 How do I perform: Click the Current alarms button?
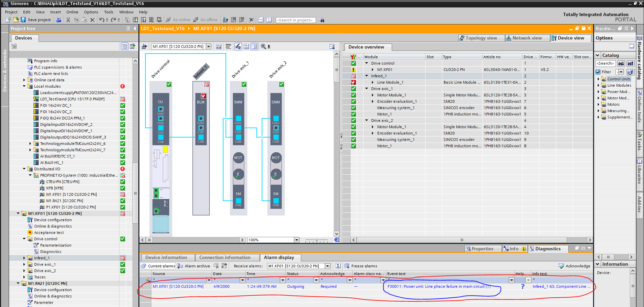(158, 266)
